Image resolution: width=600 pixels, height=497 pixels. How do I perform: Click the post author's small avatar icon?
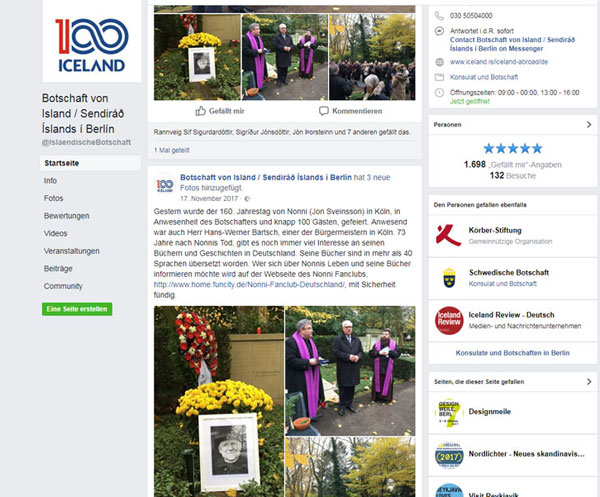(x=165, y=184)
